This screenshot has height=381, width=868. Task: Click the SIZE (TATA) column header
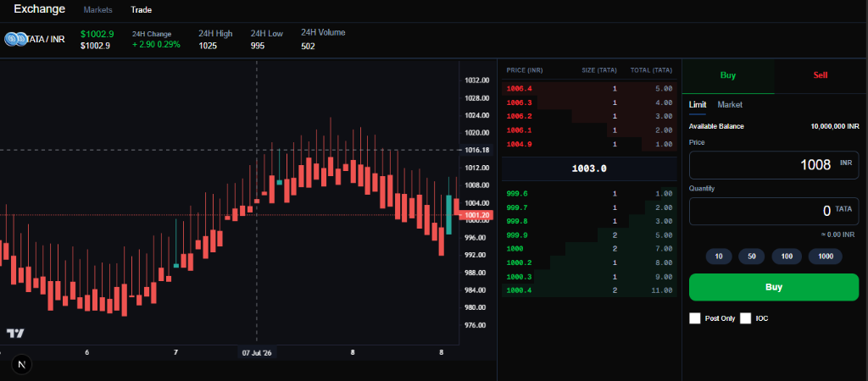click(599, 70)
